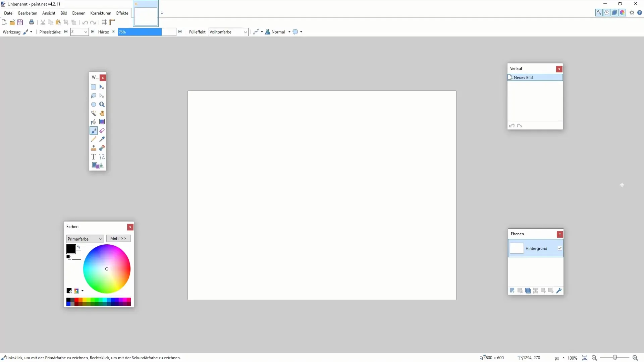The height and width of the screenshot is (362, 644).
Task: Select the Recolor tool
Action: coord(102,148)
